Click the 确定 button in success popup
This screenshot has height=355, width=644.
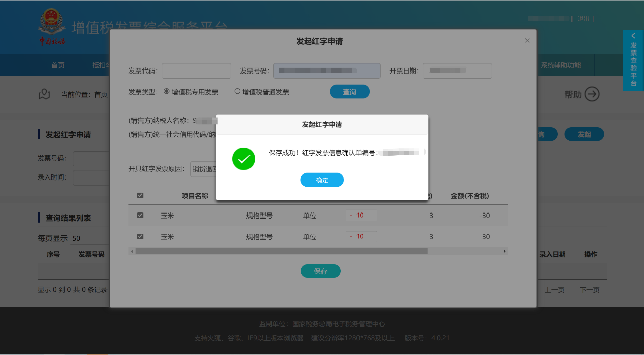[322, 180]
